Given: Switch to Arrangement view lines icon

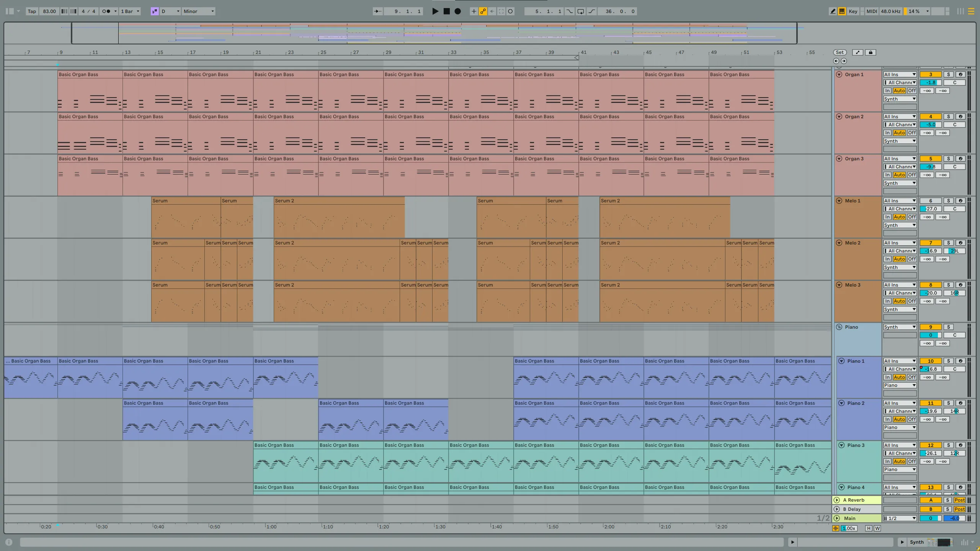Looking at the screenshot, I should pyautogui.click(x=971, y=11).
